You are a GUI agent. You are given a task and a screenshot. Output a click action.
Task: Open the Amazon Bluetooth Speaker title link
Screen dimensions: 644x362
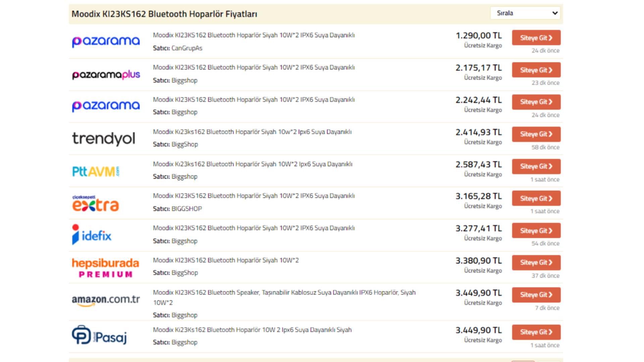284,293
